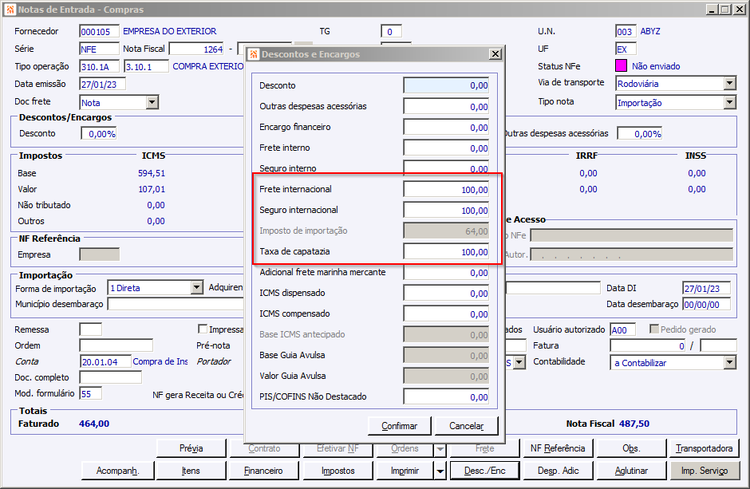Confirm the discounts and charges dialog
This screenshot has width=750, height=489.
(399, 426)
